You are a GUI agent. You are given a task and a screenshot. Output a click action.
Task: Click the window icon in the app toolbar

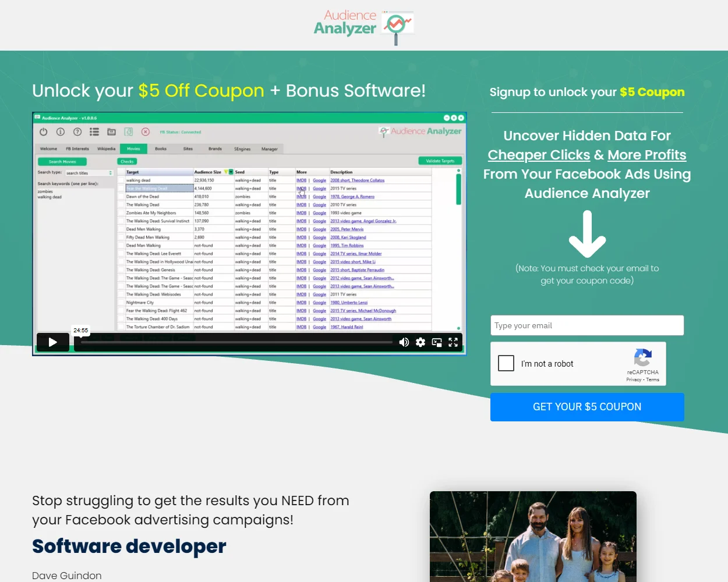[x=111, y=132]
